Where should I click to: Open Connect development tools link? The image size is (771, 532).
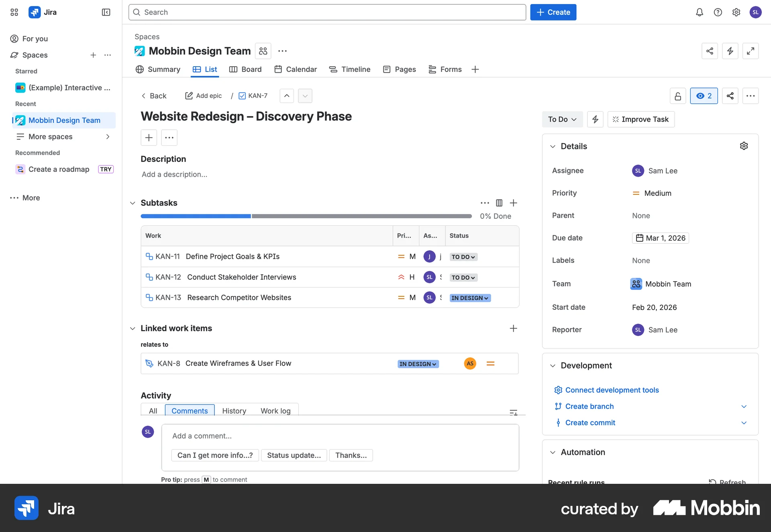pos(612,390)
